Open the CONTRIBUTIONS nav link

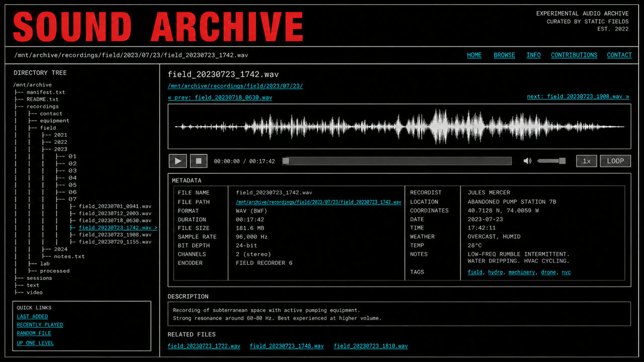coord(574,55)
